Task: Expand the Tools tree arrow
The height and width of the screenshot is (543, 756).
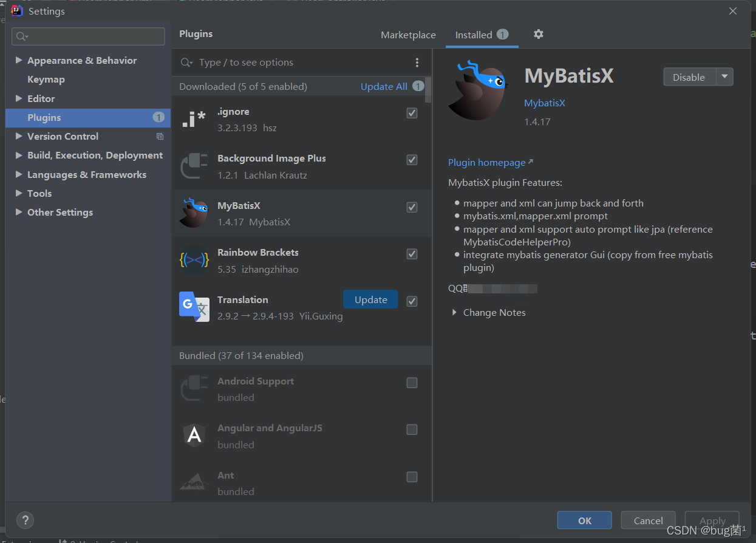Action: (x=19, y=193)
